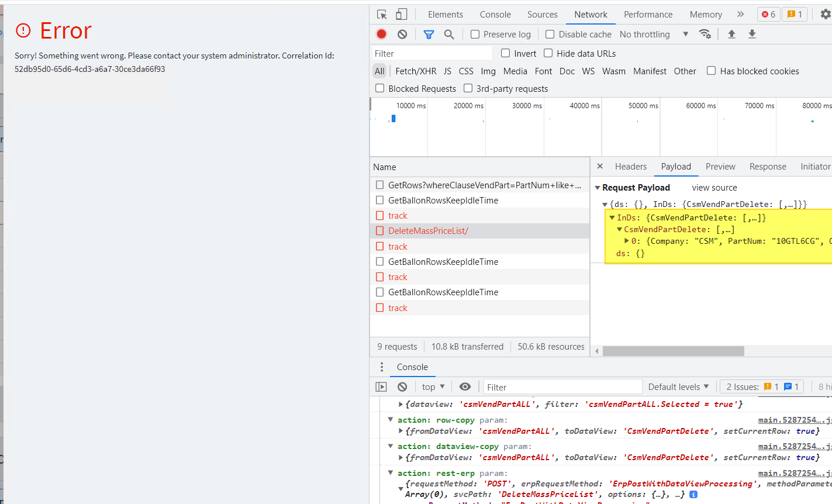Click the live expression eye icon
The width and height of the screenshot is (832, 504).
point(465,387)
